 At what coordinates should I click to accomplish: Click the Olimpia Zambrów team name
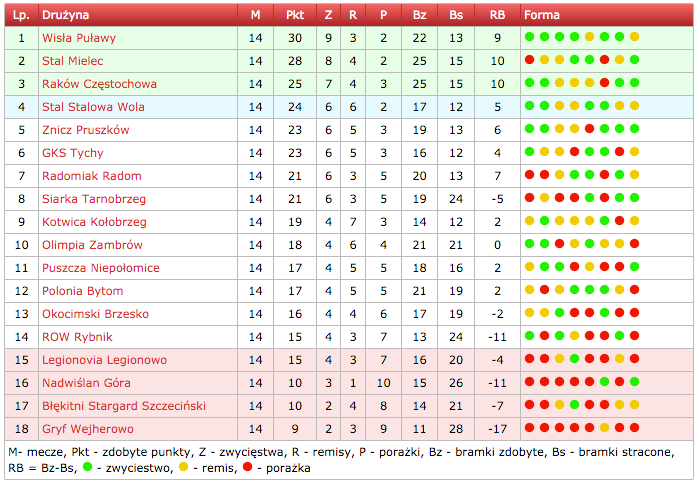click(x=92, y=245)
